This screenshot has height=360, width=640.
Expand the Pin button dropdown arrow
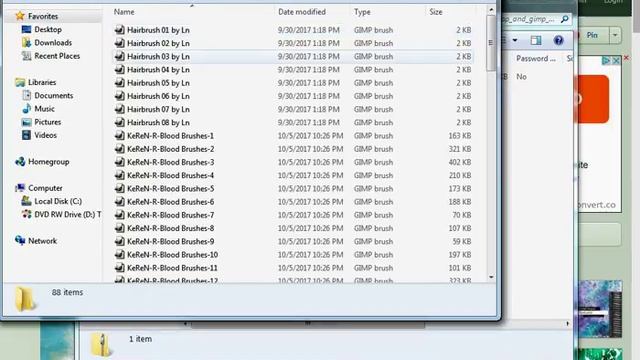tap(615, 36)
